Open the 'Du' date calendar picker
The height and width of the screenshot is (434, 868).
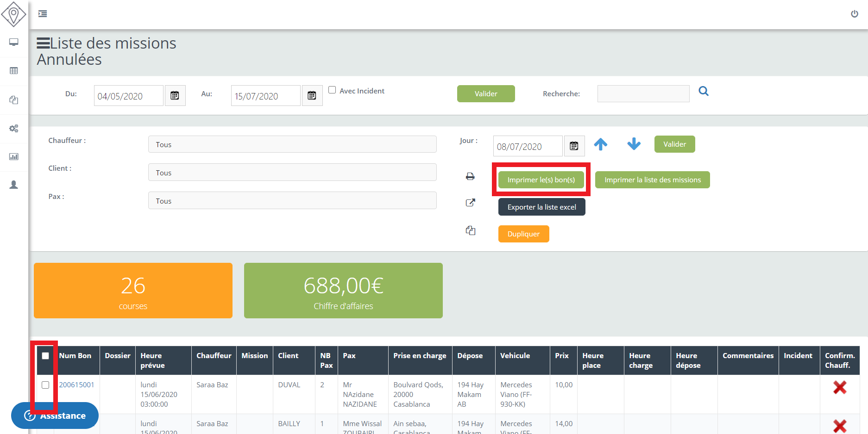[x=175, y=96]
